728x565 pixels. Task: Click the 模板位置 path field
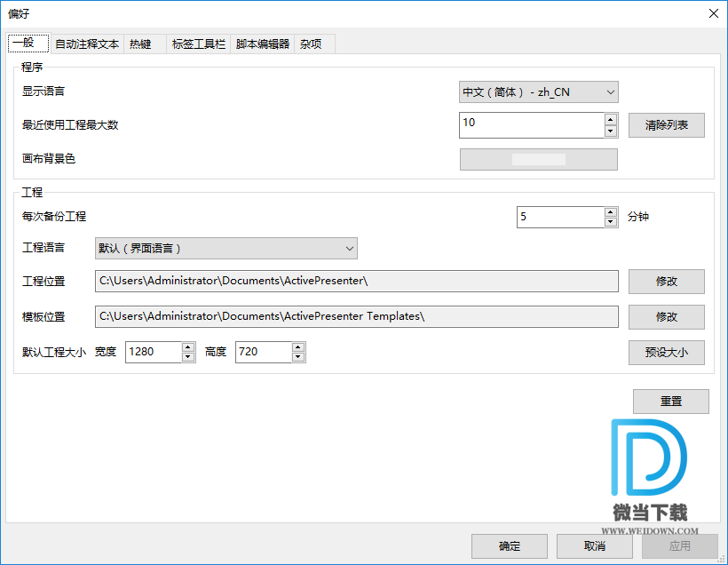pyautogui.click(x=357, y=316)
